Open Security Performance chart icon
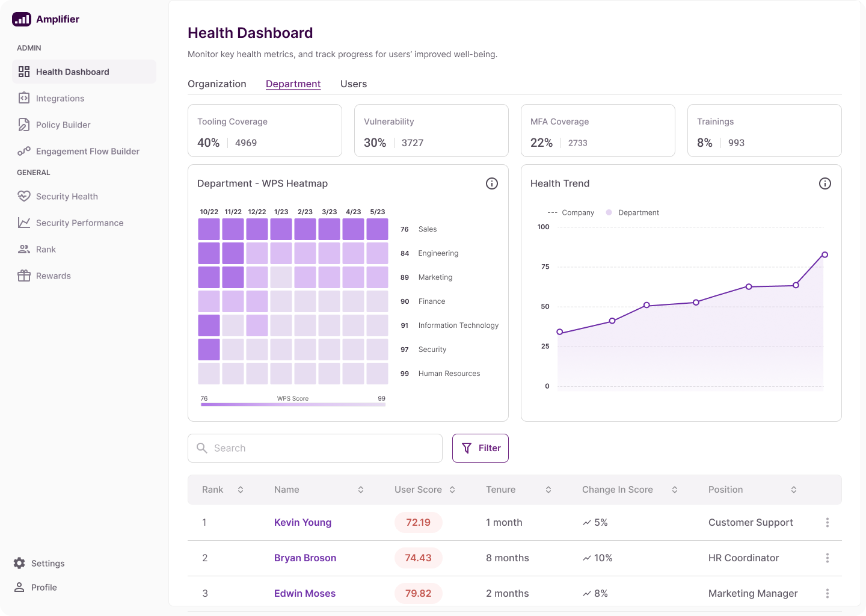 tap(24, 223)
